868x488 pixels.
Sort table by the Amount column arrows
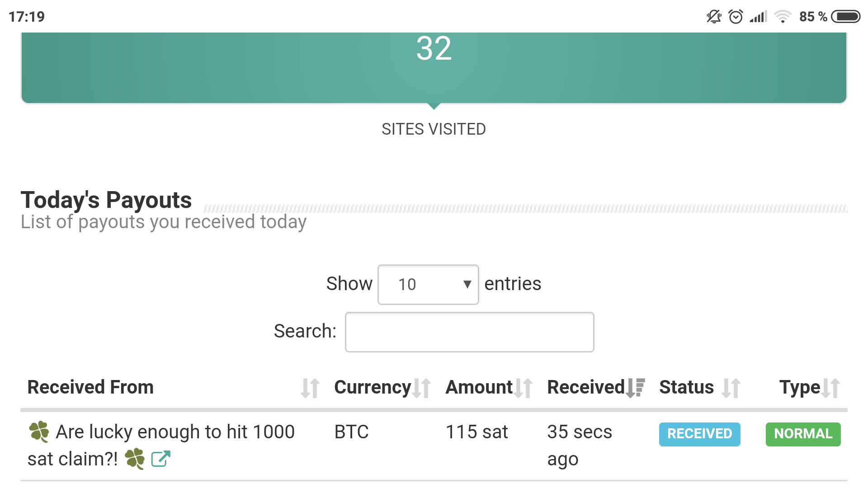pyautogui.click(x=524, y=388)
